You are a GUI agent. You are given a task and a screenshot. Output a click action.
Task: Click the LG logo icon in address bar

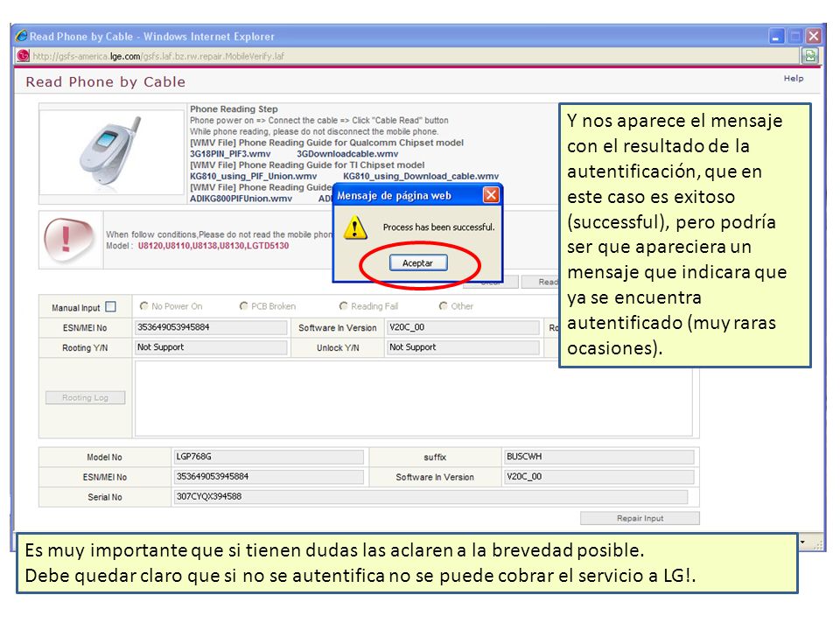coord(23,56)
